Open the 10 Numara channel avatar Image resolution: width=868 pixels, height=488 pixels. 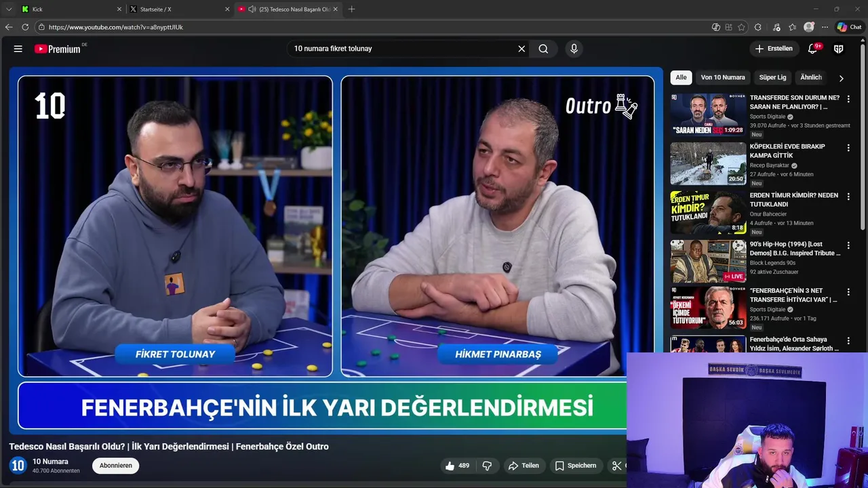coord(18,466)
